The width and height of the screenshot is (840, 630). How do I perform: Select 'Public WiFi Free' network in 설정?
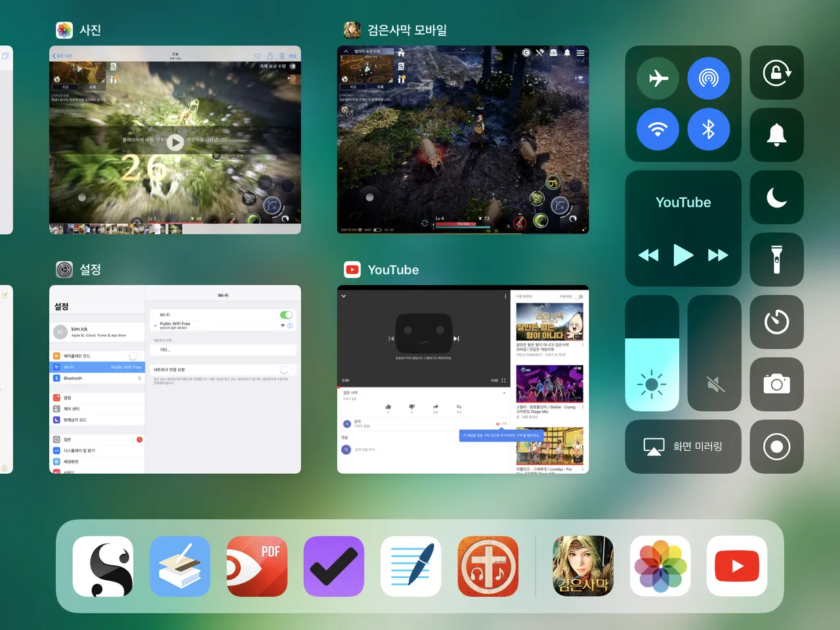pos(222,325)
